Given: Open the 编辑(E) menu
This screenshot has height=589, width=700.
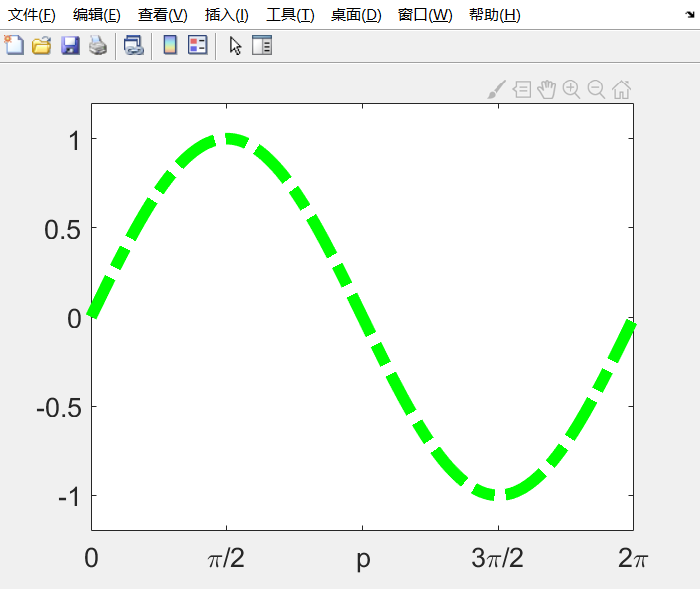Looking at the screenshot, I should (97, 15).
